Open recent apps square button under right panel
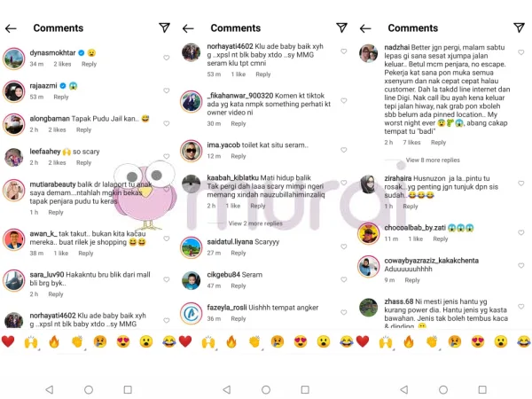 point(482,389)
